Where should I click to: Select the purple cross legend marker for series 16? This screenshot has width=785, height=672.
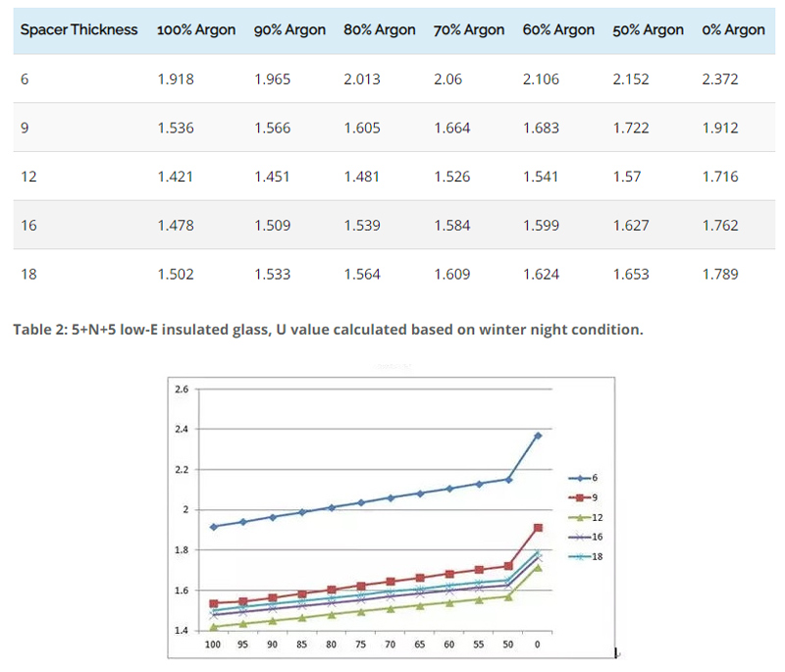[x=579, y=537]
